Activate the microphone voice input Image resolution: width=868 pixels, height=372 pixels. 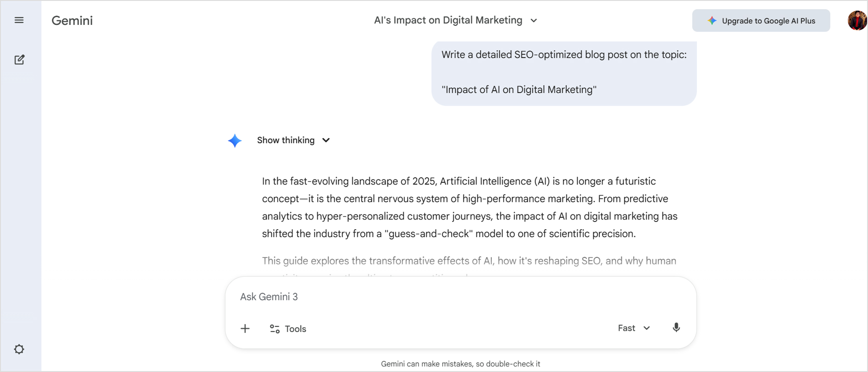[x=676, y=328]
